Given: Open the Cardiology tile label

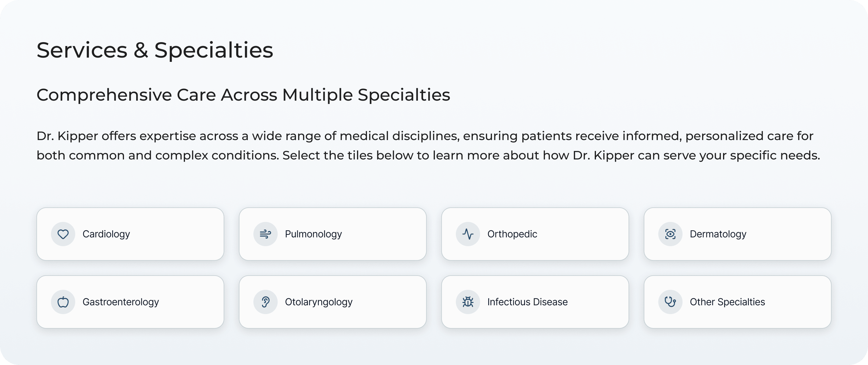Looking at the screenshot, I should (106, 234).
